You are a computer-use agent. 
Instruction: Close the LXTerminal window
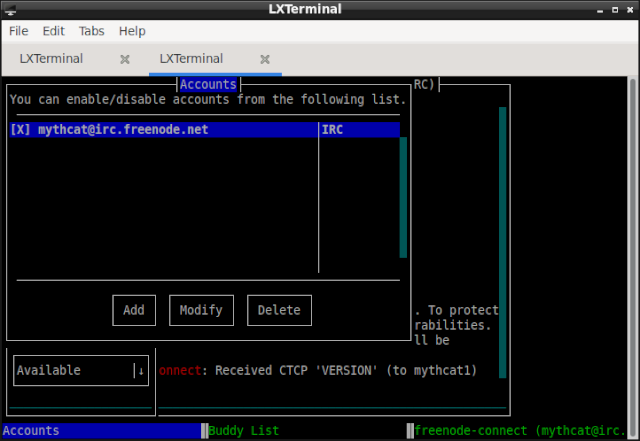(630, 10)
